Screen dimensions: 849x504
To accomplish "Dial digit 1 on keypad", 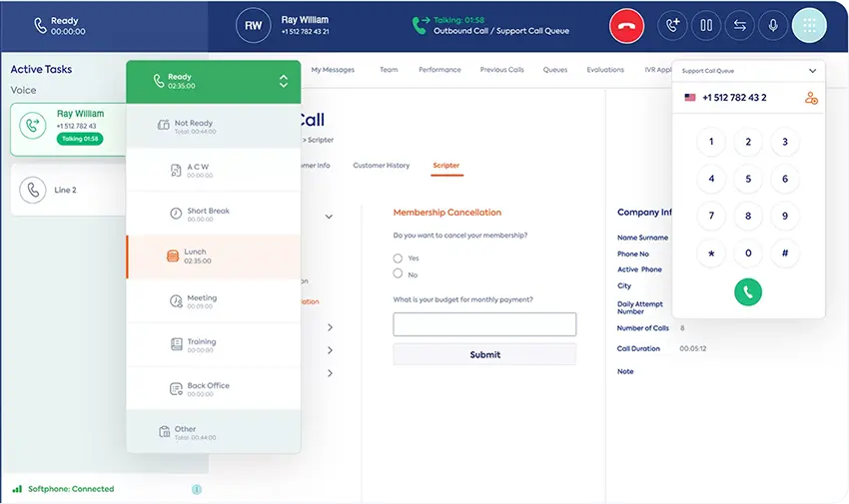I will pyautogui.click(x=711, y=142).
